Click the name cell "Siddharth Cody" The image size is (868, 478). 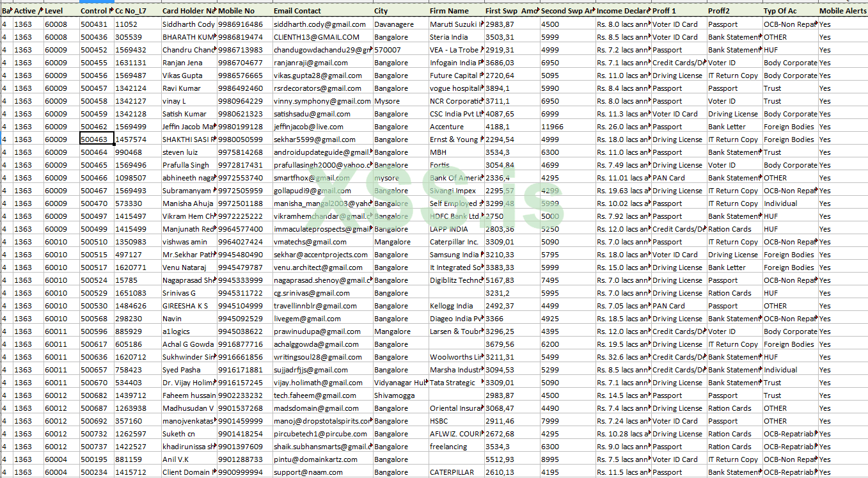[x=189, y=24]
